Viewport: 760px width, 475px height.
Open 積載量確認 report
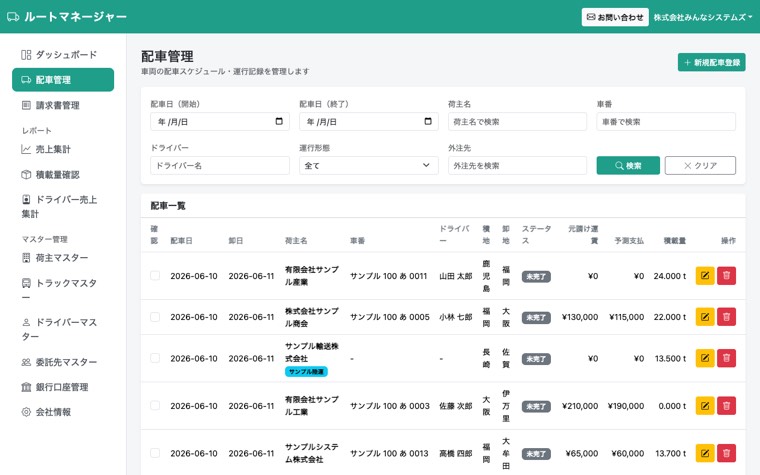pyautogui.click(x=63, y=174)
